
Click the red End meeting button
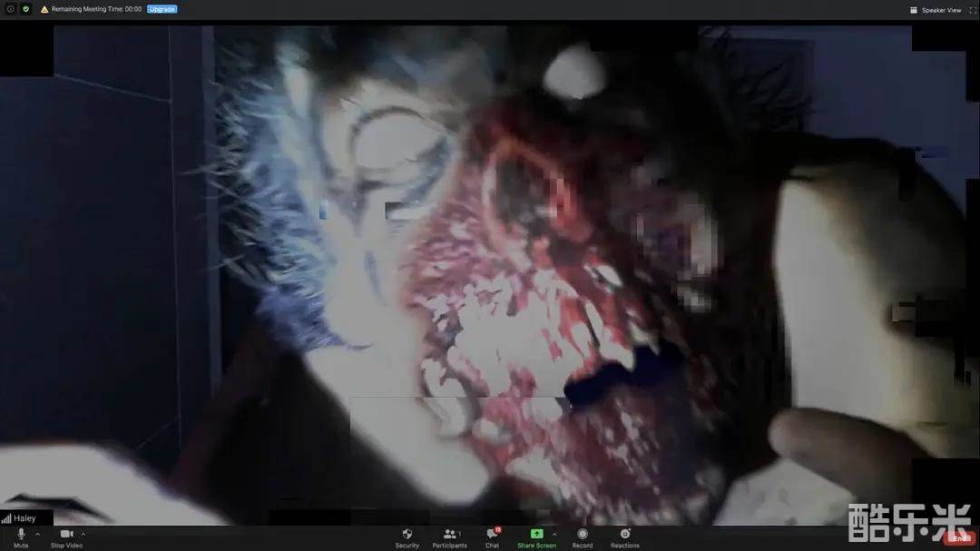[959, 537]
